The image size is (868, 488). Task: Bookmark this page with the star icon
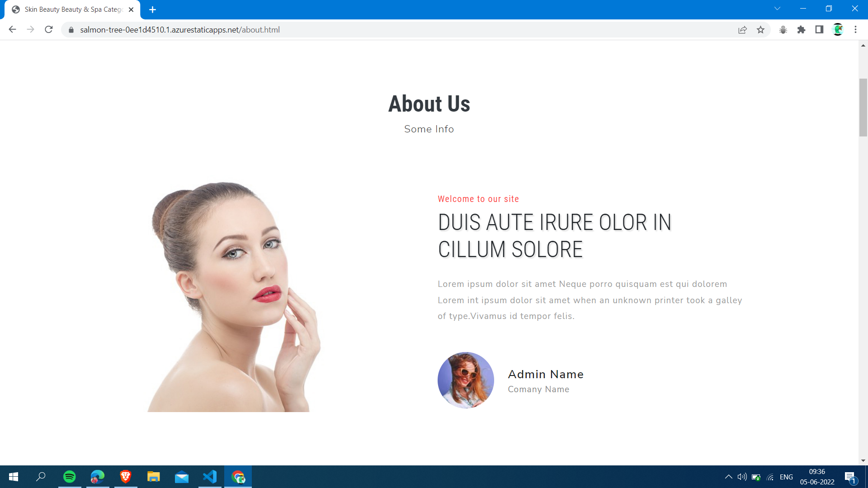coord(761,29)
